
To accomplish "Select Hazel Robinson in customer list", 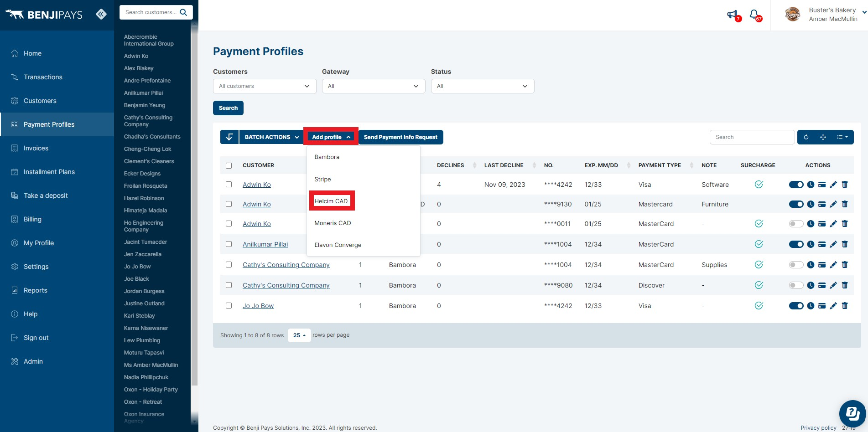I will (144, 198).
